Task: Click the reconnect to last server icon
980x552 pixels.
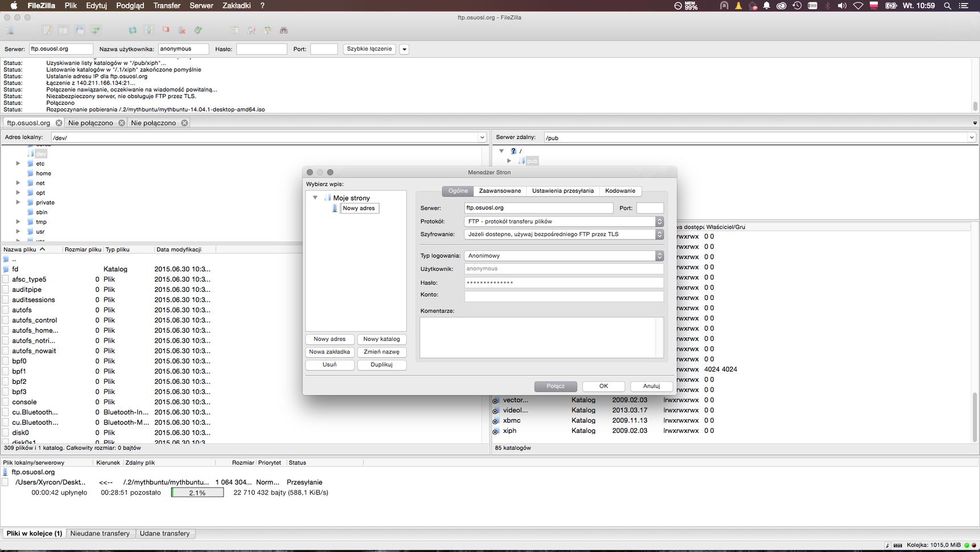Action: click(198, 30)
